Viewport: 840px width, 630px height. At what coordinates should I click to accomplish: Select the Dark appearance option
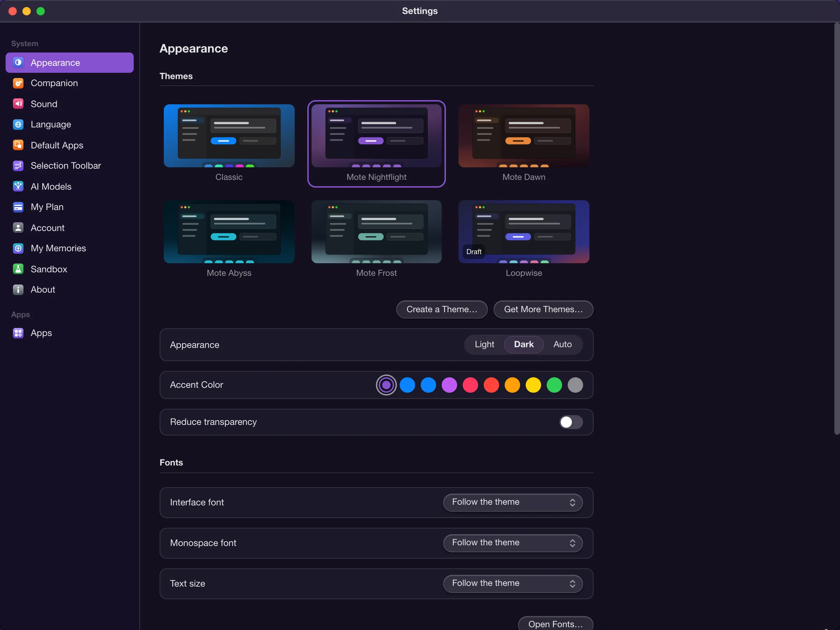[x=524, y=344]
